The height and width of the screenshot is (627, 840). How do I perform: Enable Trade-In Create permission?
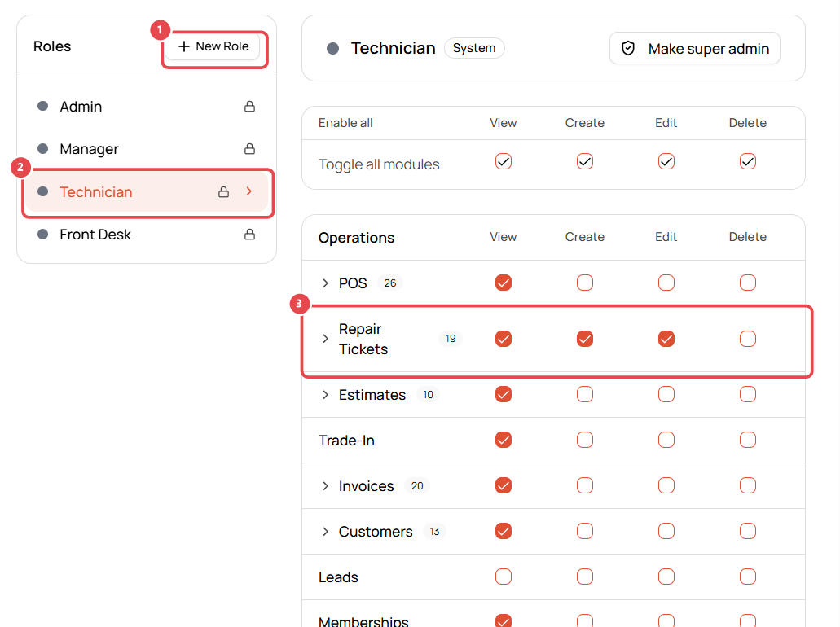[x=584, y=441]
